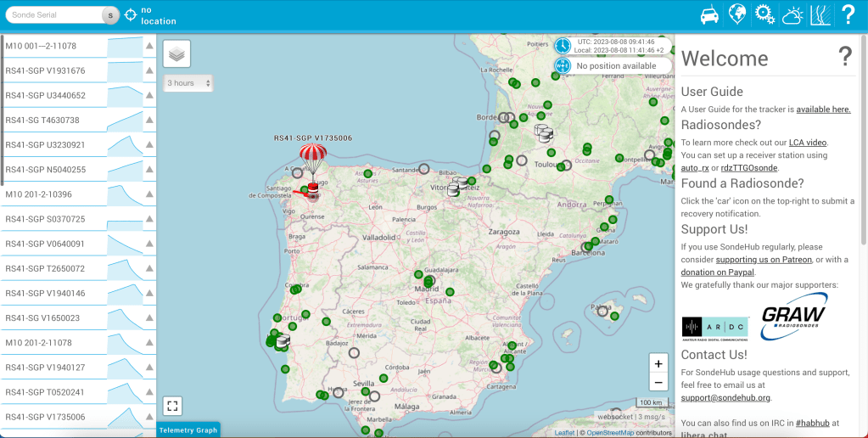Click the Skew-T sounding chart icon
Image resolution: width=868 pixels, height=438 pixels.
point(820,14)
